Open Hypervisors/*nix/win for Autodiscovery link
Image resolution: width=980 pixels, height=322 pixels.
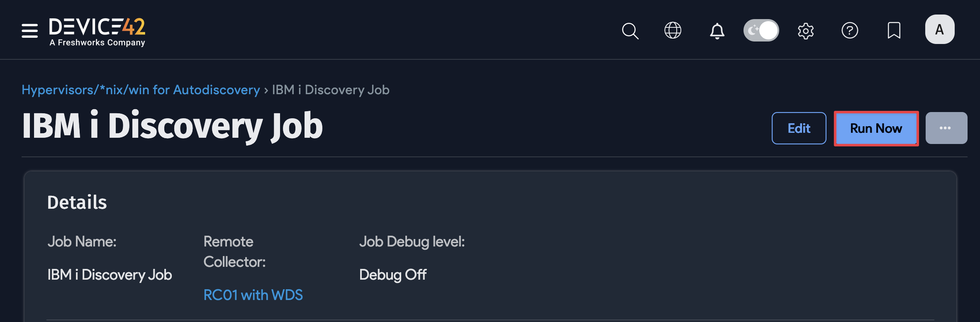click(140, 90)
